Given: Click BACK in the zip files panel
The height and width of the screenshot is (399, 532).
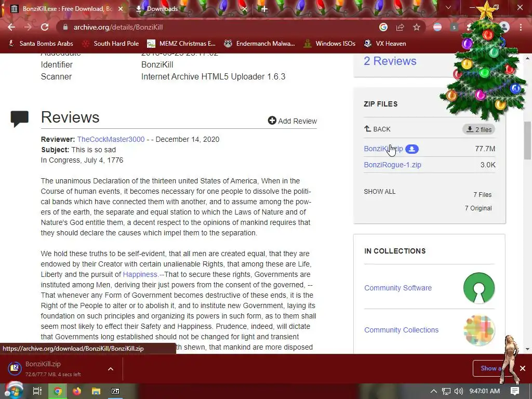Looking at the screenshot, I should point(377,129).
